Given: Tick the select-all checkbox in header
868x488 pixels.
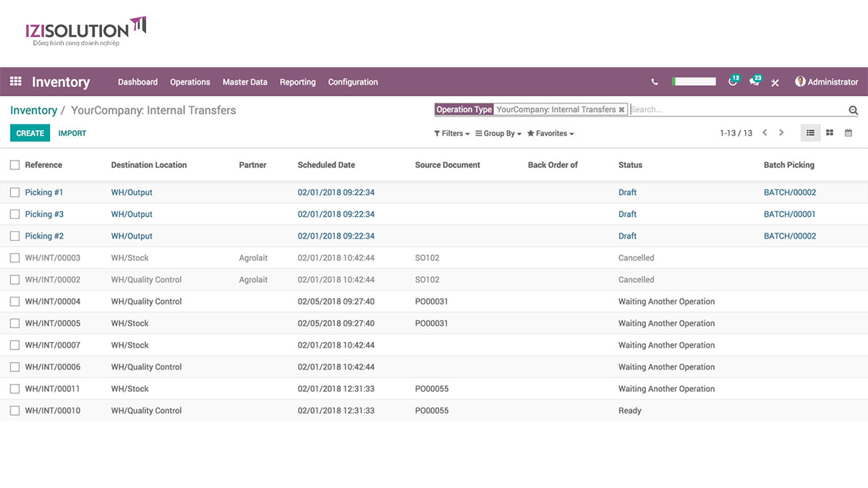Looking at the screenshot, I should (x=15, y=165).
